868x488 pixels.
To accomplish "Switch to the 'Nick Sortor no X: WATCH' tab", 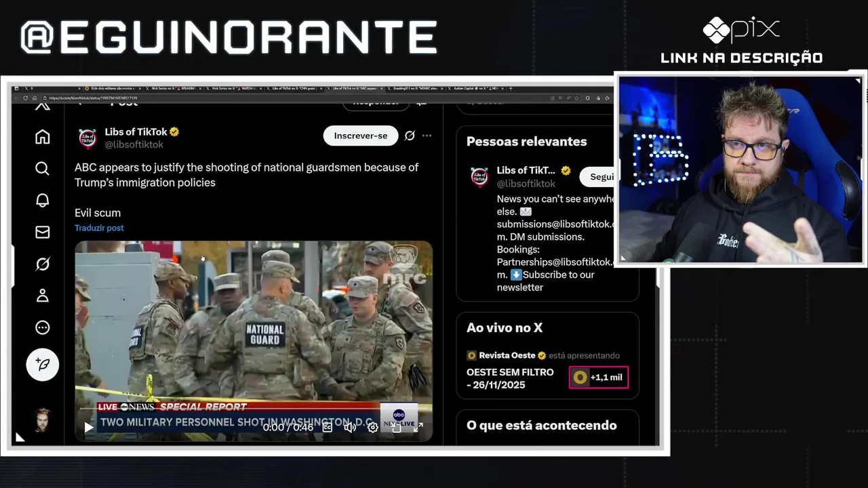I will click(233, 88).
